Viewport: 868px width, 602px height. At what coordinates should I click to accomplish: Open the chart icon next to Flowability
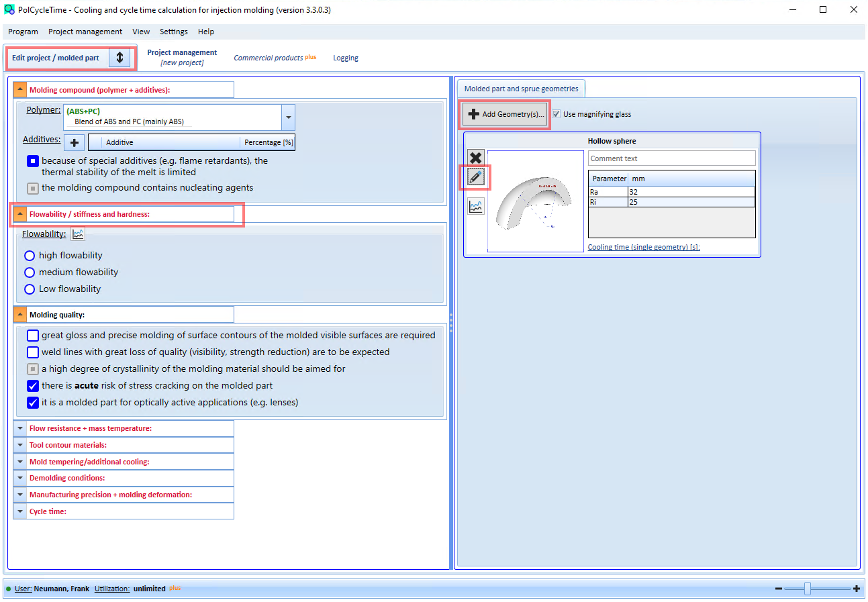click(x=78, y=234)
